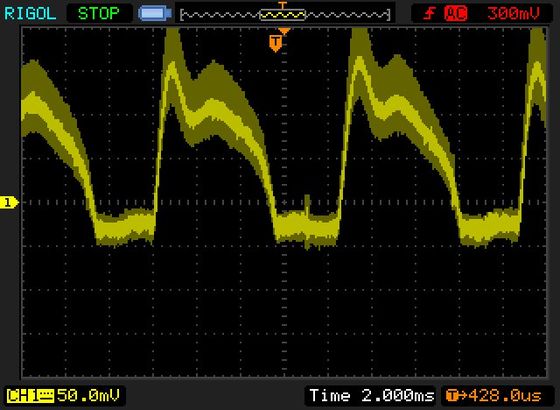Click the STOP run status indicator
The height and width of the screenshot is (410, 560).
pyautogui.click(x=99, y=14)
